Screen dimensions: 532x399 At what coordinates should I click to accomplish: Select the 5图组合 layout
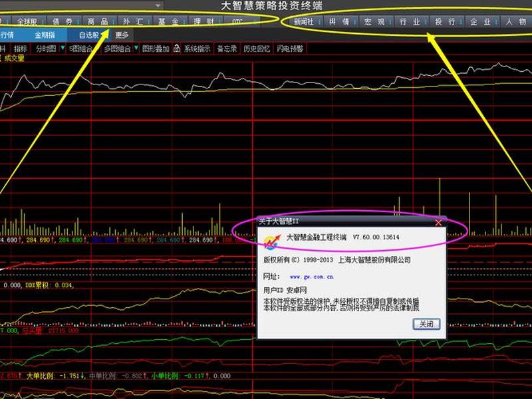(x=80, y=49)
